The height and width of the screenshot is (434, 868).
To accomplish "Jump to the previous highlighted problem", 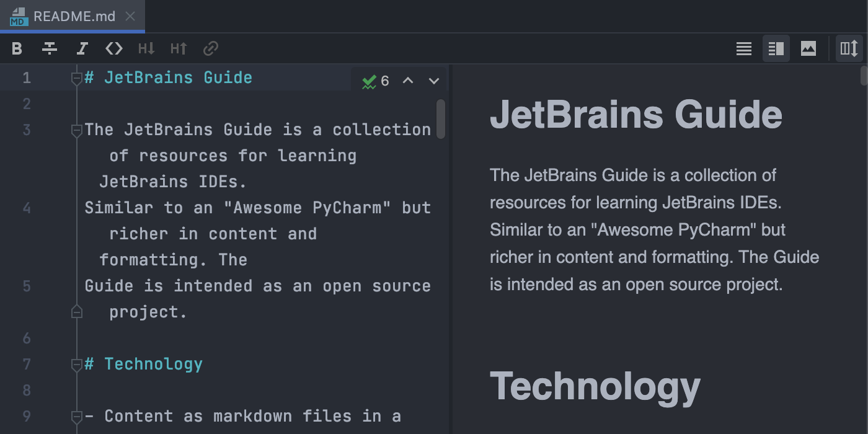I will click(408, 81).
